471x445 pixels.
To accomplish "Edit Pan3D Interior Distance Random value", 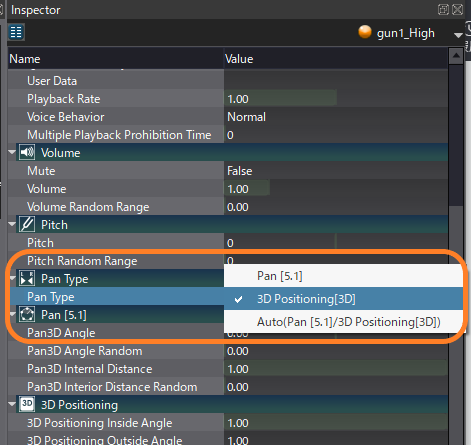I will tap(336, 387).
